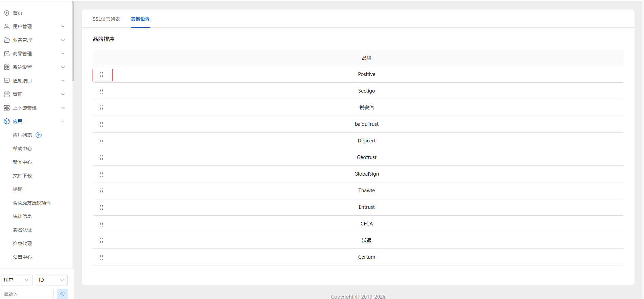The height and width of the screenshot is (299, 644).
Task: Click the message icon beside 通知接口
Action: (7, 81)
